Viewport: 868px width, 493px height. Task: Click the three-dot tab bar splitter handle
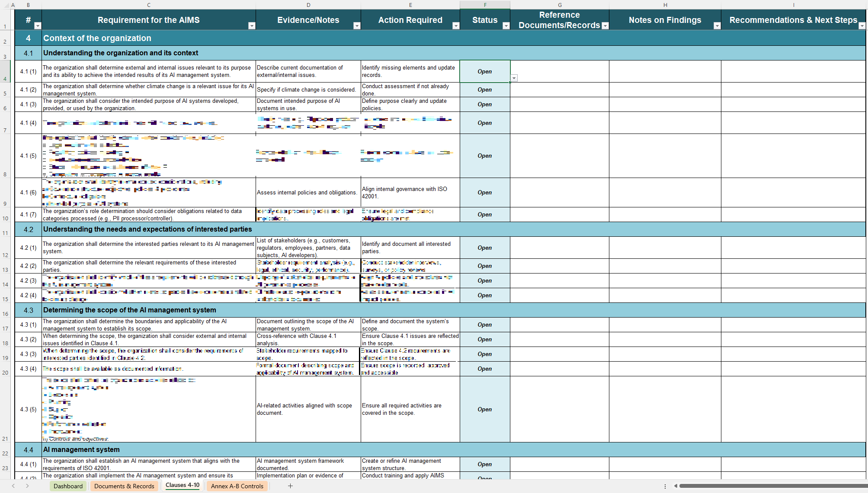(665, 486)
